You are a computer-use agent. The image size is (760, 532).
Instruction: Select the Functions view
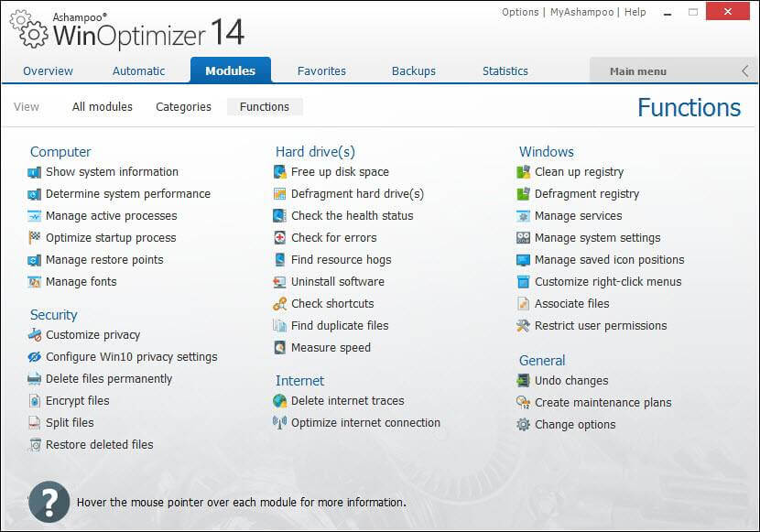point(265,106)
